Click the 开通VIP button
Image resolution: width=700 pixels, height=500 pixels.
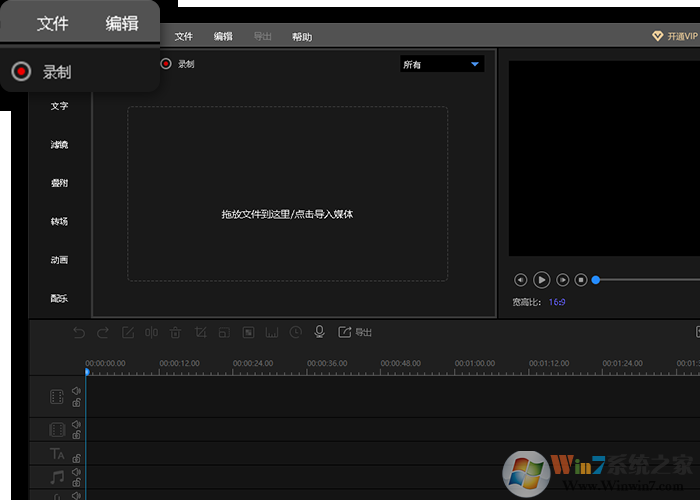tap(676, 36)
